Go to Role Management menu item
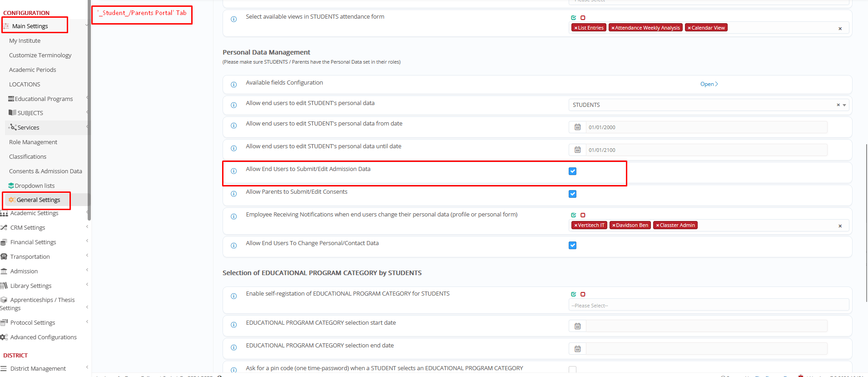The image size is (868, 377). coord(33,142)
